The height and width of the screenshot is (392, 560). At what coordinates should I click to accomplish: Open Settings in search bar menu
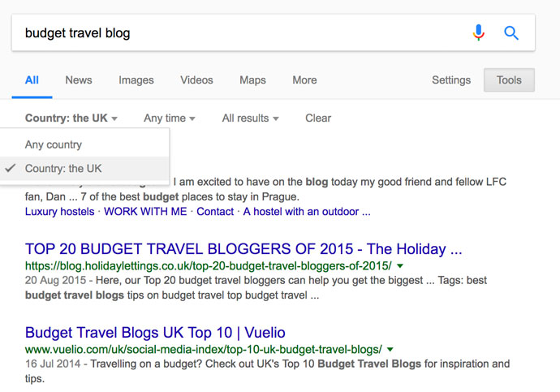(451, 80)
